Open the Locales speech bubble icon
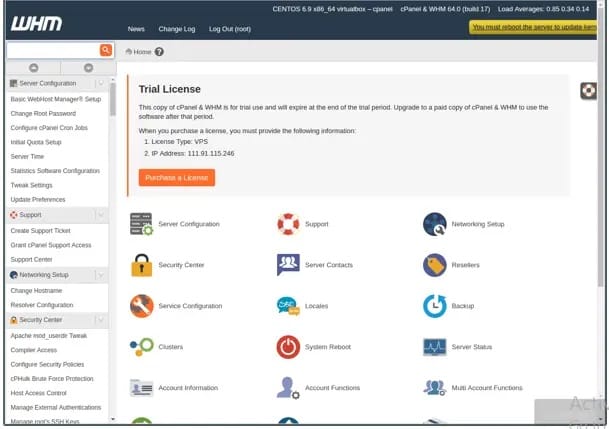This screenshot has width=609, height=429. click(x=288, y=306)
